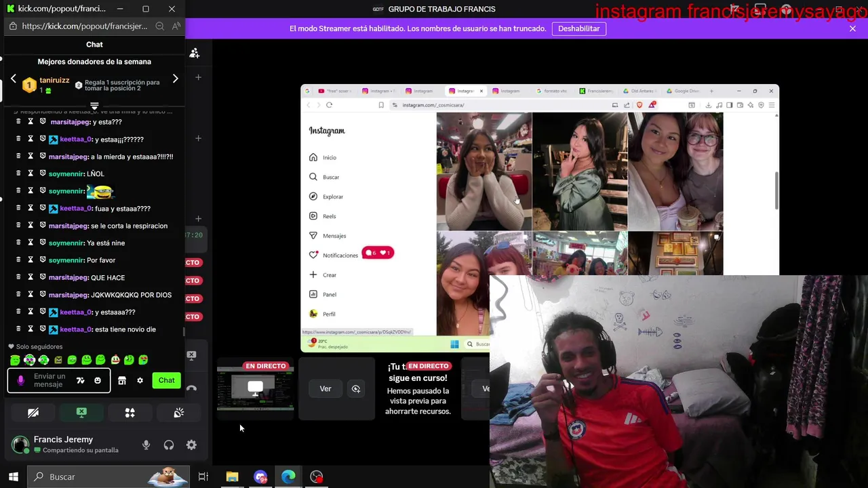Switch to the Google Drive tab
The height and width of the screenshot is (488, 868).
click(684, 91)
